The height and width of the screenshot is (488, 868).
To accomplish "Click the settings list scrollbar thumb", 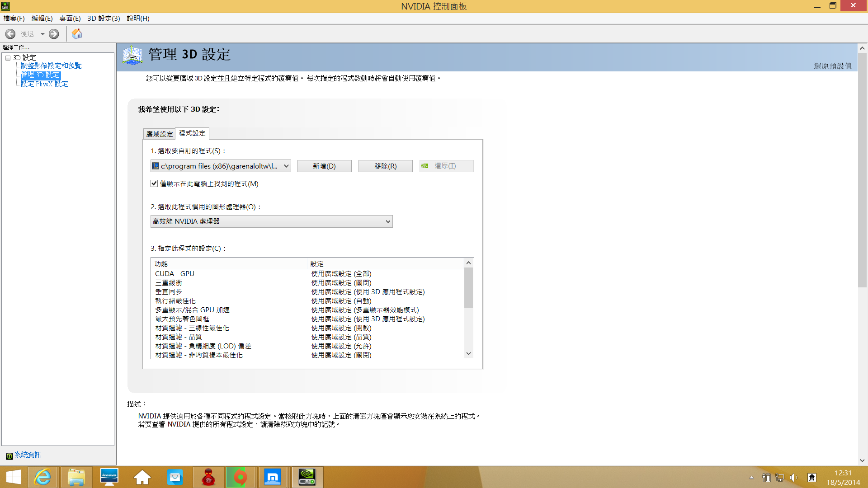I will click(x=468, y=288).
